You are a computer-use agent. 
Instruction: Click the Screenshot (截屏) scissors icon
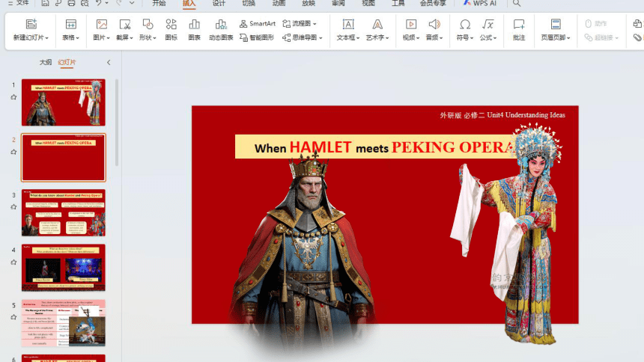coord(125,24)
